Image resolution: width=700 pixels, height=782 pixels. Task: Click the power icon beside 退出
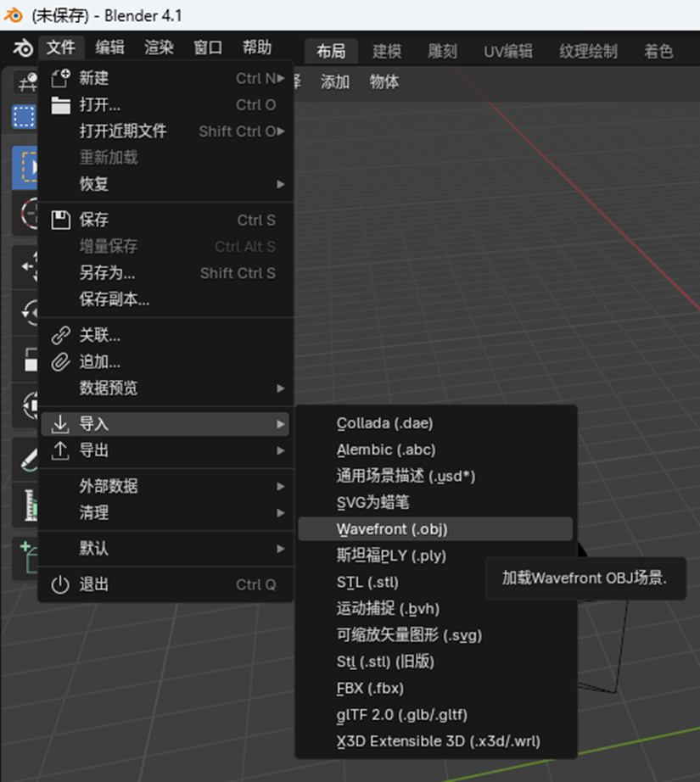60,584
